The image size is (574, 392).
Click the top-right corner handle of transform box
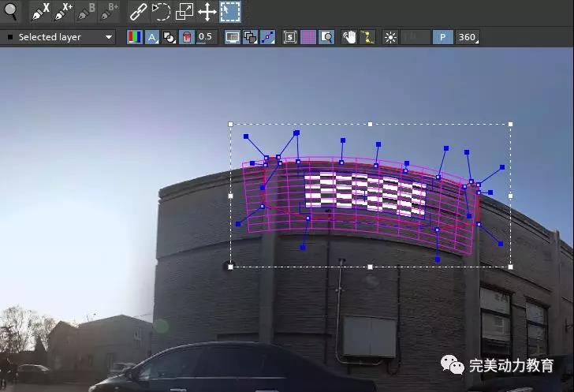(x=511, y=124)
